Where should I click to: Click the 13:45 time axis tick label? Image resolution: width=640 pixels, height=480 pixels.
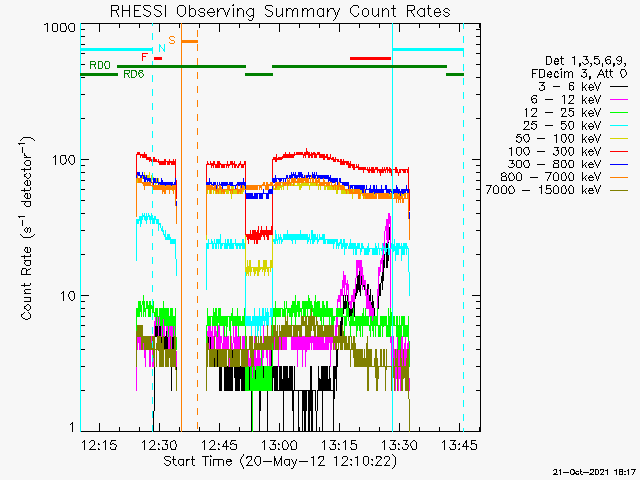point(459,445)
